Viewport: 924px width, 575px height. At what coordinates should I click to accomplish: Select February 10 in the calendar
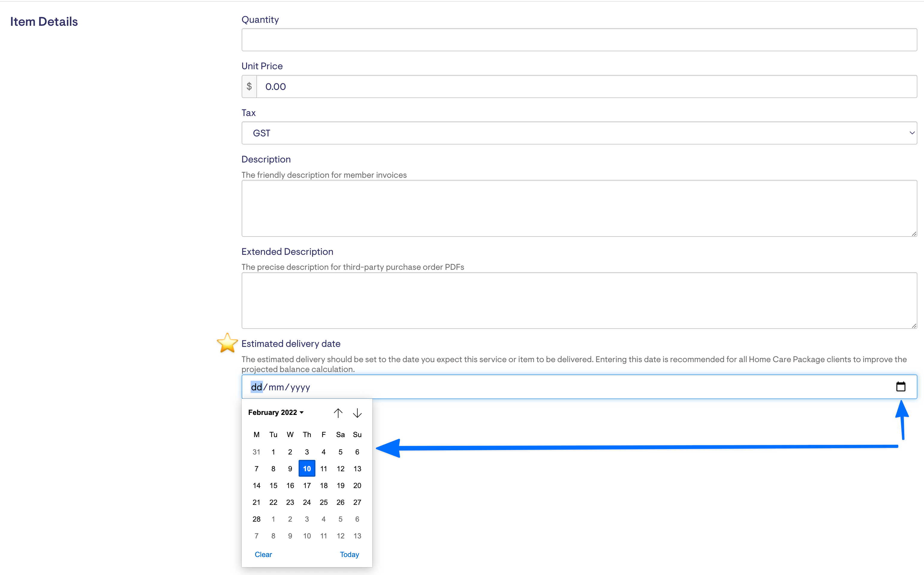(307, 469)
